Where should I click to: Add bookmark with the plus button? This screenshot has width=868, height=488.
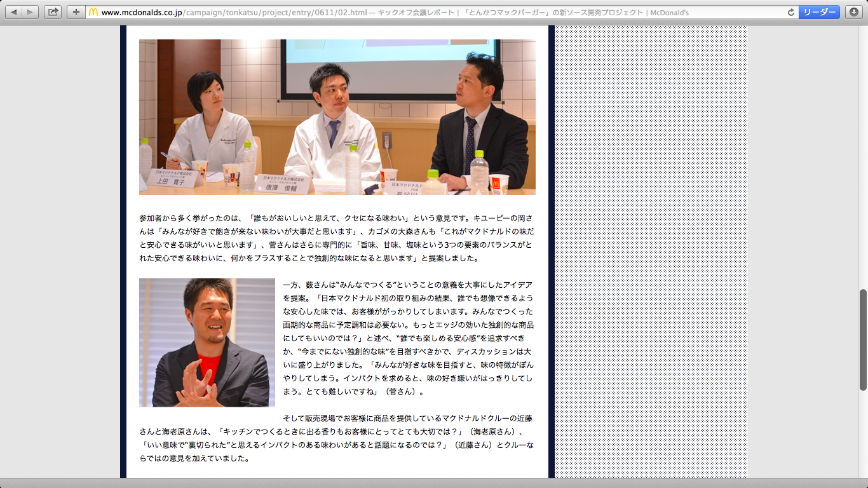[76, 11]
